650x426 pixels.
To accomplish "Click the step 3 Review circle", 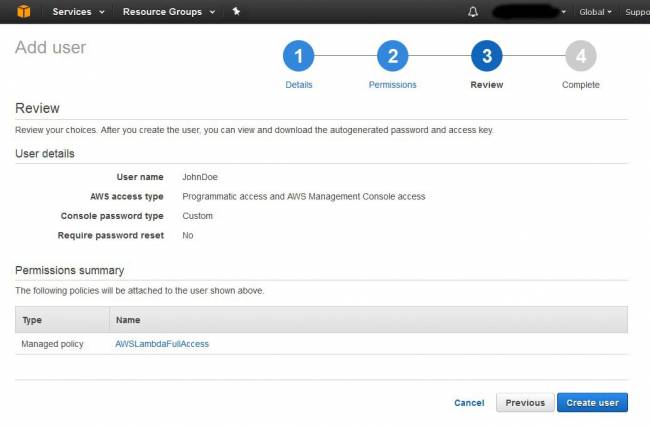I will coord(486,57).
